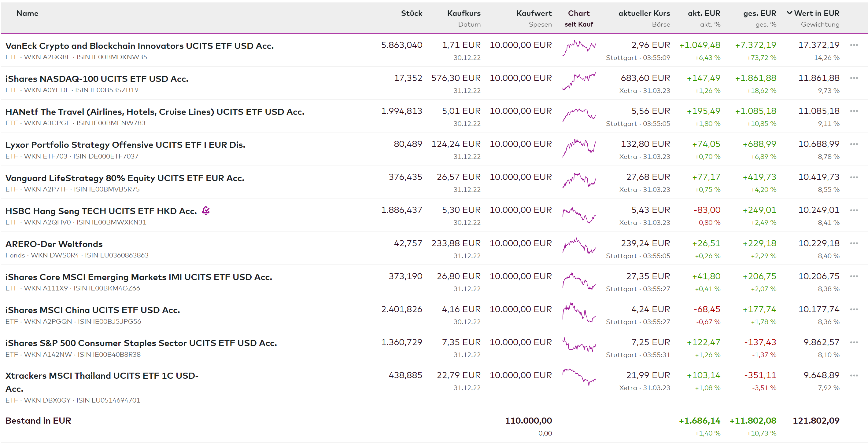Sort by aktueller Kurs column header
The image size is (868, 445).
[644, 13]
